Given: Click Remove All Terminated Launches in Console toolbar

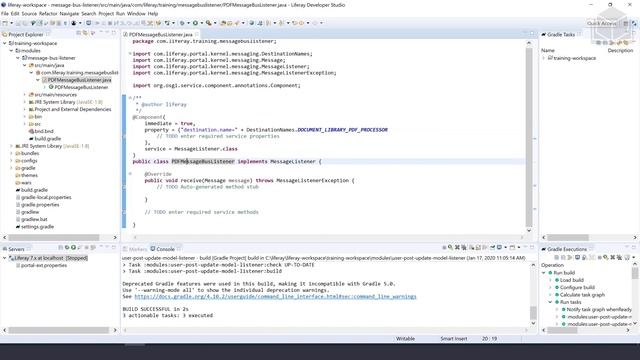Looking at the screenshot, I should pos(464,247).
